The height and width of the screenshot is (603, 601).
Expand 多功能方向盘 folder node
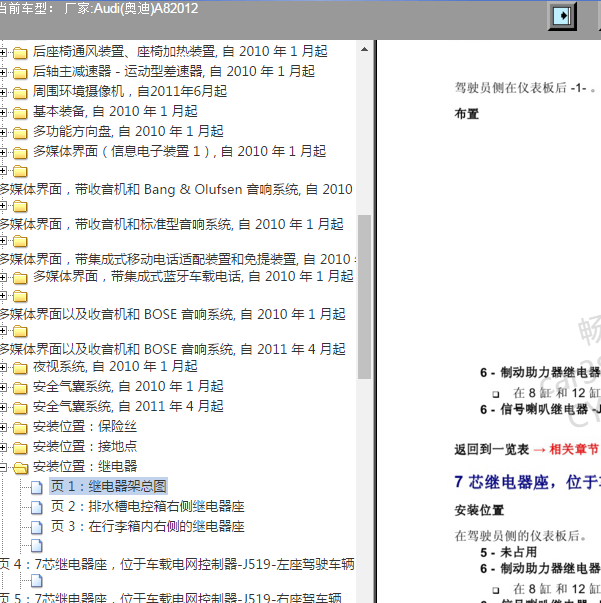[x=3, y=132]
